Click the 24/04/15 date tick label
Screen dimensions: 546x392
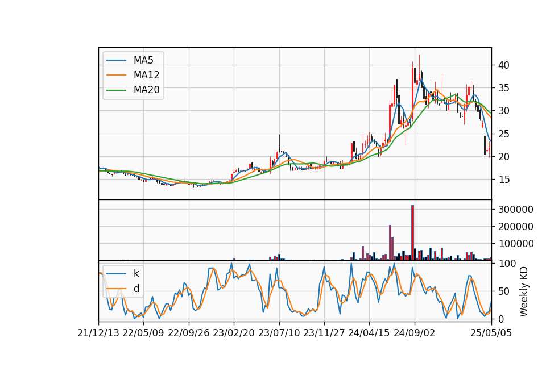(x=369, y=333)
